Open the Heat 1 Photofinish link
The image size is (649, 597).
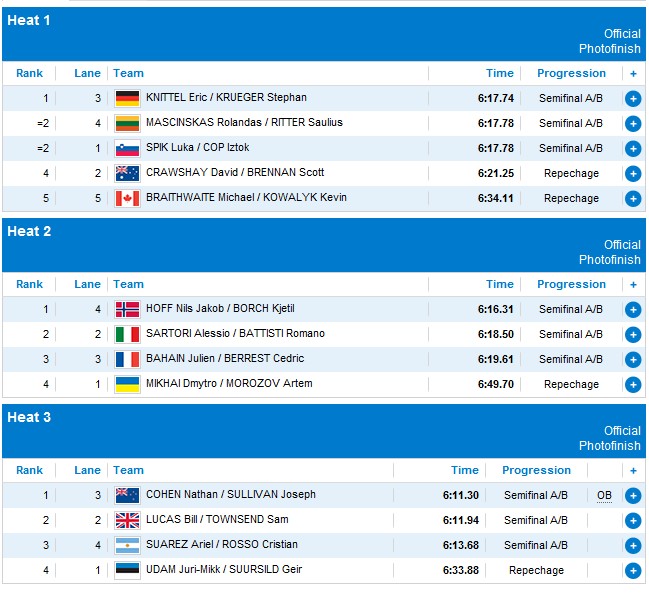[x=609, y=49]
